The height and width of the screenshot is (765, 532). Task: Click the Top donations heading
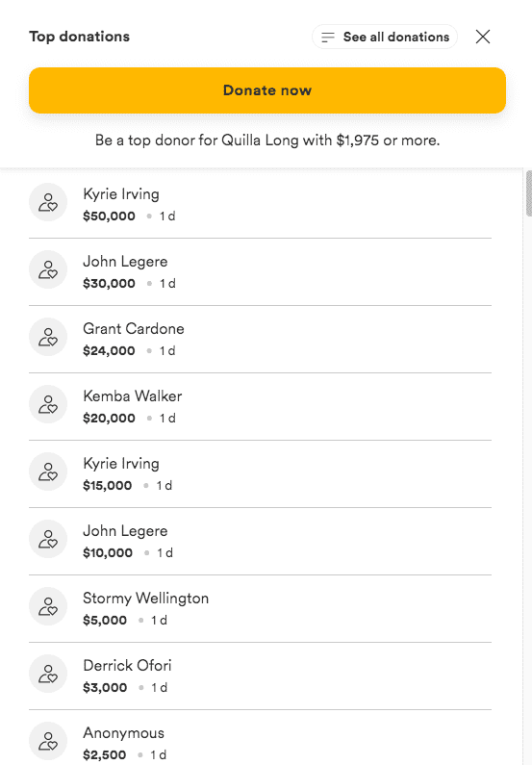coord(80,37)
